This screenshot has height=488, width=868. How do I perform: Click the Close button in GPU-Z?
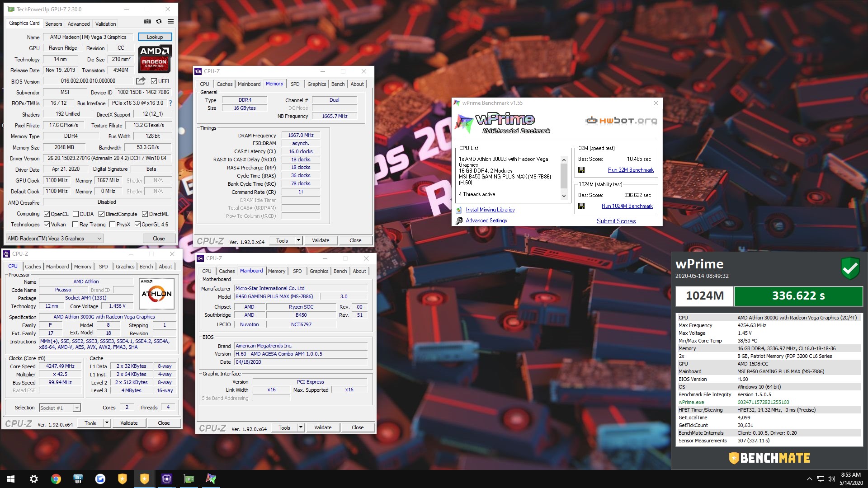pyautogui.click(x=159, y=239)
